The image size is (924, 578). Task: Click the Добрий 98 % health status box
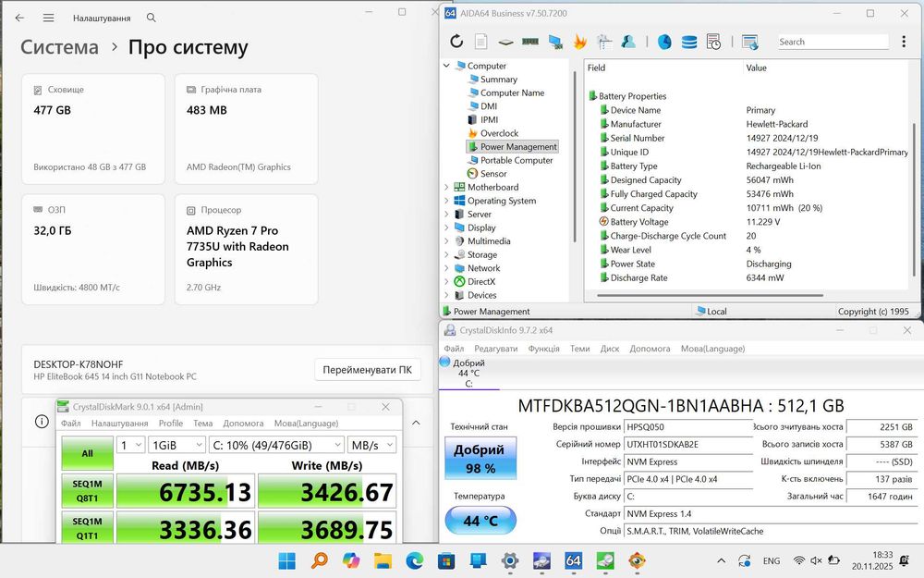(x=480, y=459)
